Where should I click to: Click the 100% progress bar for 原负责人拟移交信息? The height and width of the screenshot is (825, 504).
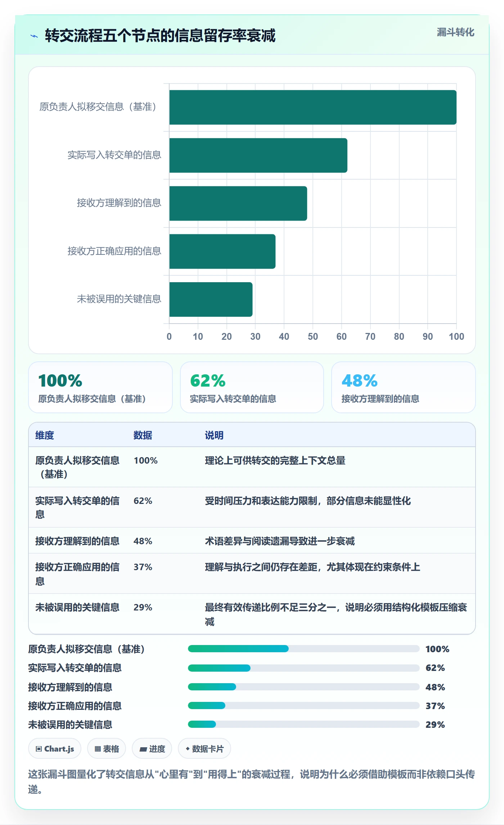click(304, 649)
